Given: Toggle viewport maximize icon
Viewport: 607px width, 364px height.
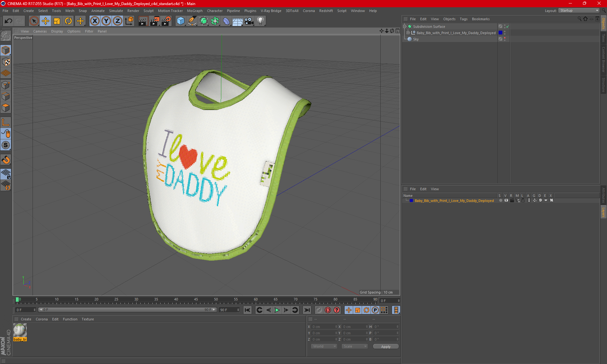Looking at the screenshot, I should point(397,31).
